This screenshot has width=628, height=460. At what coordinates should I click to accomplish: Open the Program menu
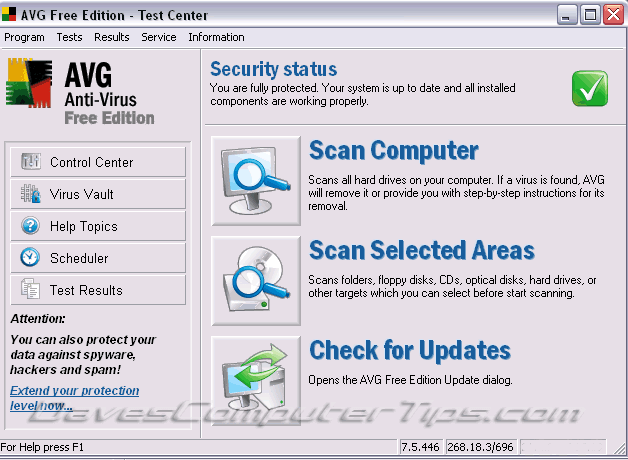(24, 37)
